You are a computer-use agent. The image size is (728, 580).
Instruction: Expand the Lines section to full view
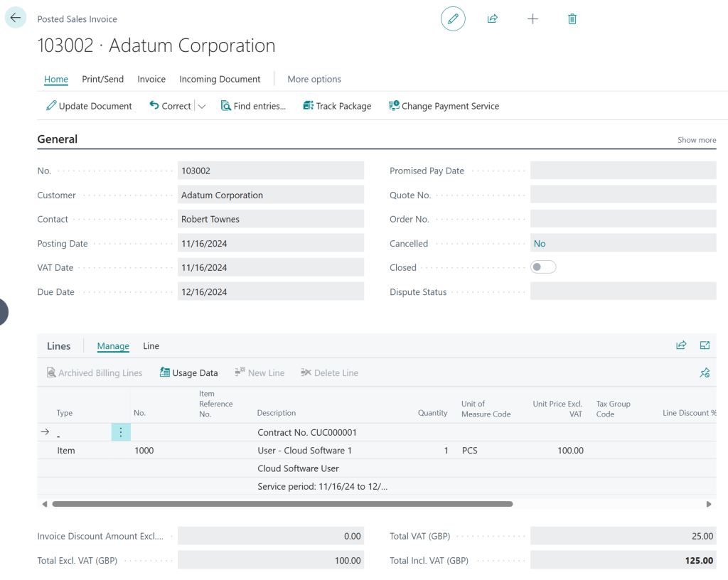(x=705, y=345)
